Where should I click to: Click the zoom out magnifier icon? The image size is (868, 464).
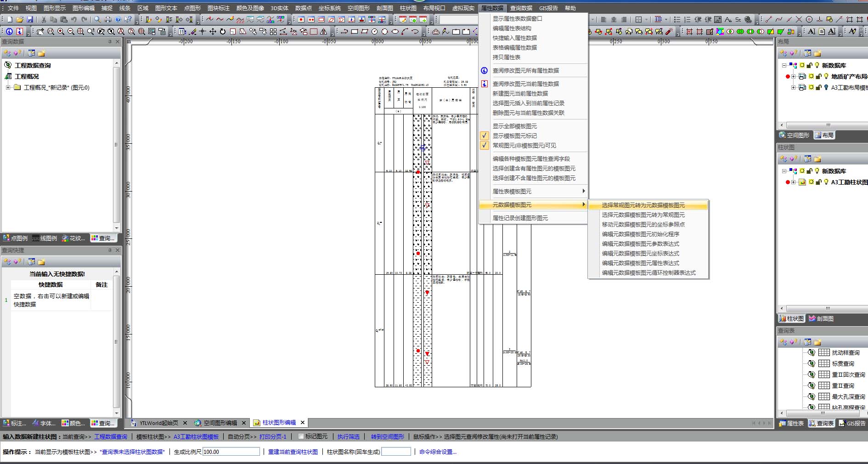71,31
